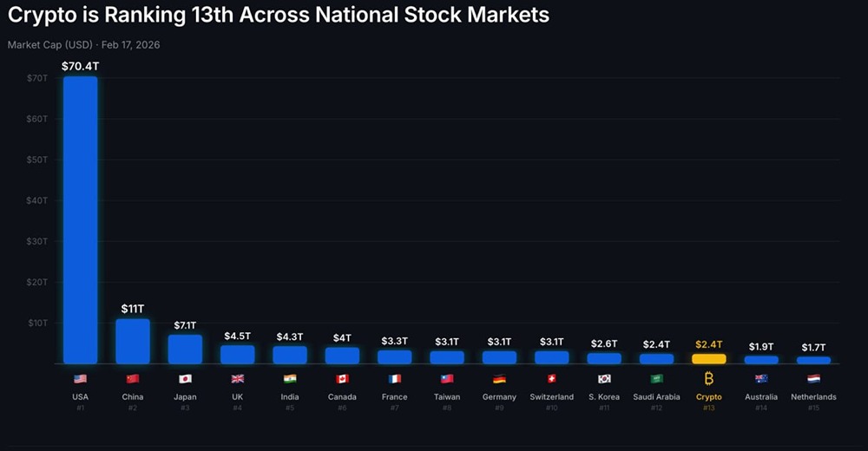
Task: Select the Japan flag icon
Action: pyautogui.click(x=185, y=379)
